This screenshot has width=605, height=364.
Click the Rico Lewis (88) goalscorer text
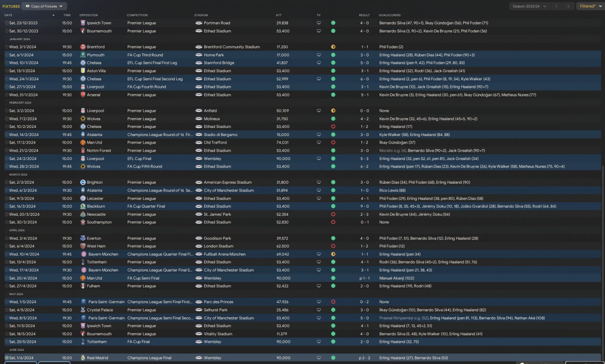[x=392, y=190]
